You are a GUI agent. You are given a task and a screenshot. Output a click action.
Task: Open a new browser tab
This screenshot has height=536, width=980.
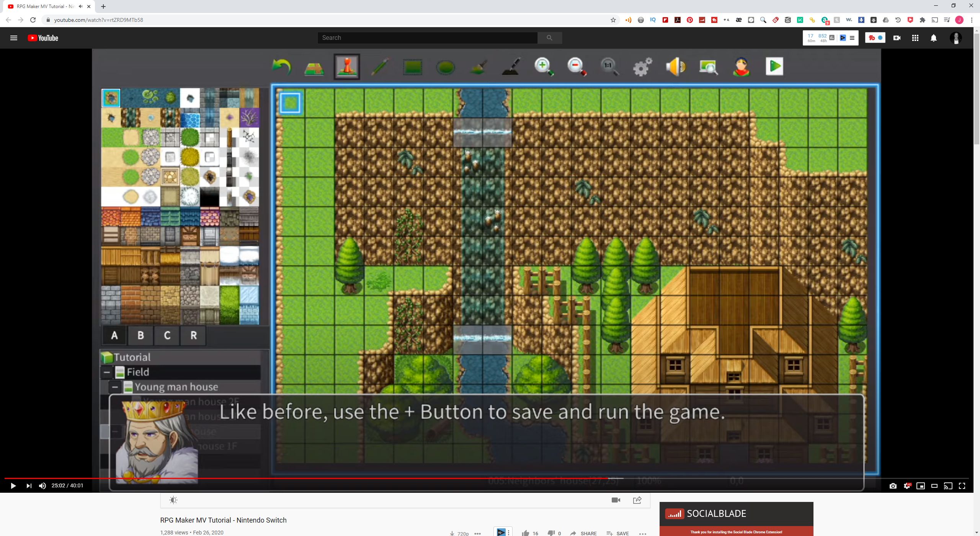tap(103, 7)
